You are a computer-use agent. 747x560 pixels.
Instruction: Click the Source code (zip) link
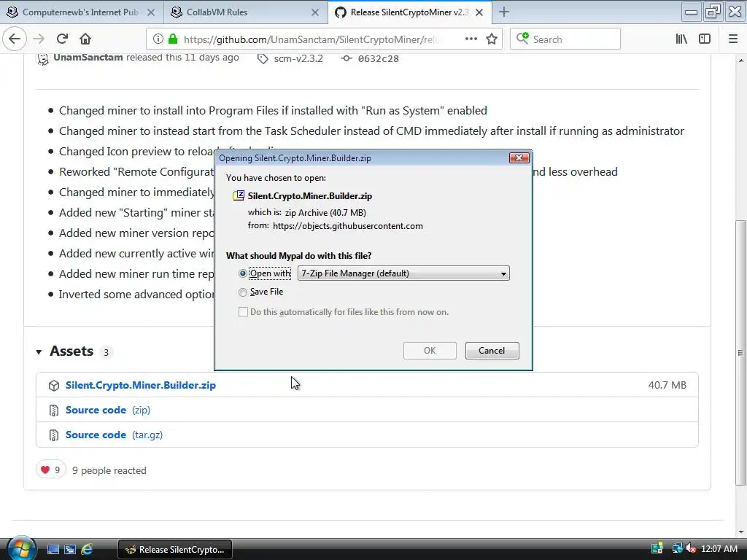tap(108, 410)
